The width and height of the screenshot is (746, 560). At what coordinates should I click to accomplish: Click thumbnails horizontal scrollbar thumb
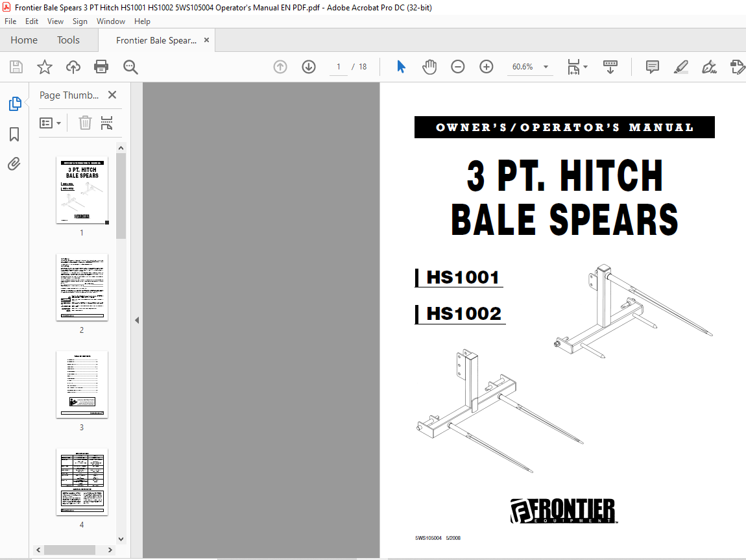69,550
